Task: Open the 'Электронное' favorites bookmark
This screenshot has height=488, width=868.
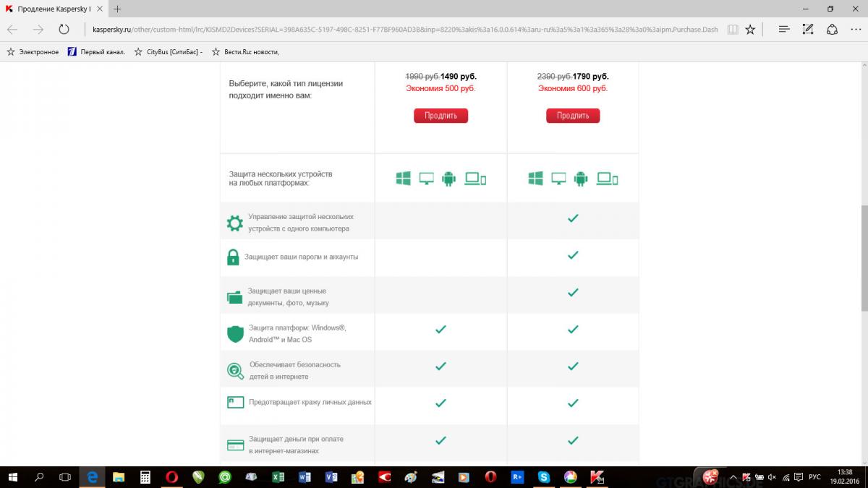Action: coord(33,52)
